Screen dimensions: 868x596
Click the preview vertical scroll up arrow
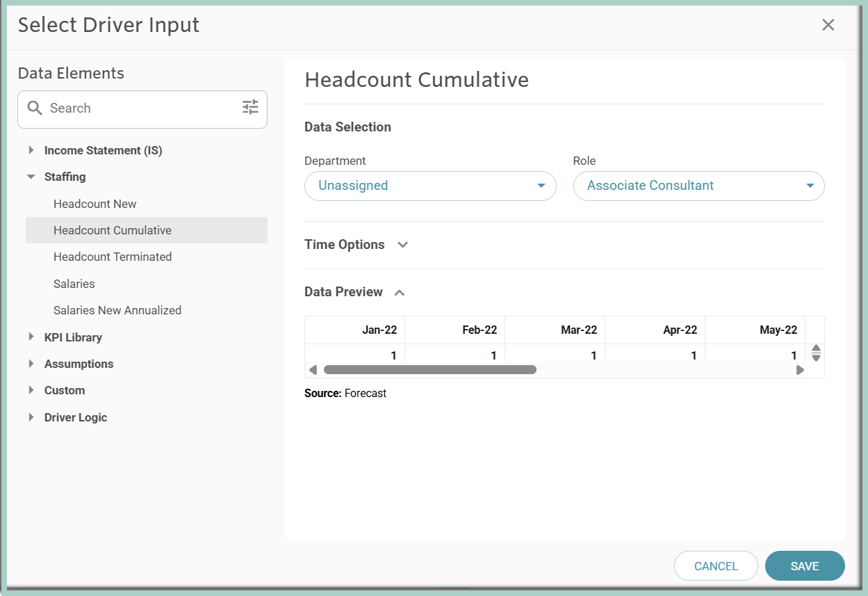point(817,348)
